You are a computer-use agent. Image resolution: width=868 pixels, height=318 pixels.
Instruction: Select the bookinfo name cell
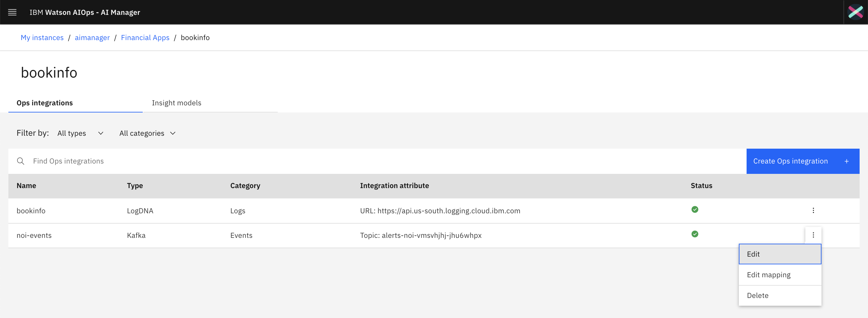[31, 211]
